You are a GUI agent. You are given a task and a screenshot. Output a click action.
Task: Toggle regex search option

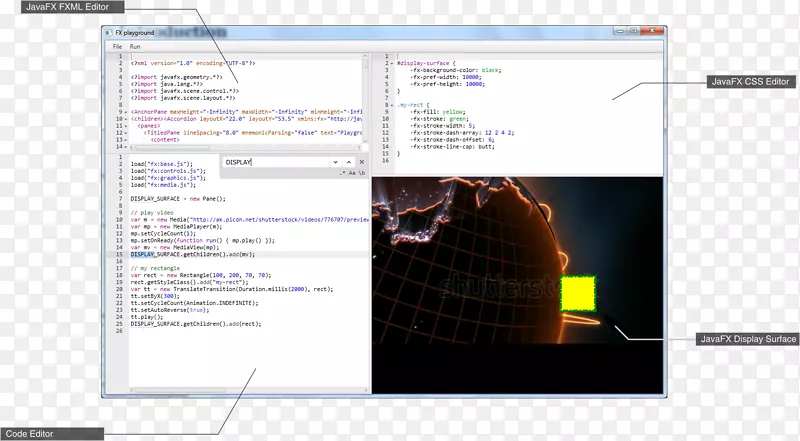(x=342, y=173)
